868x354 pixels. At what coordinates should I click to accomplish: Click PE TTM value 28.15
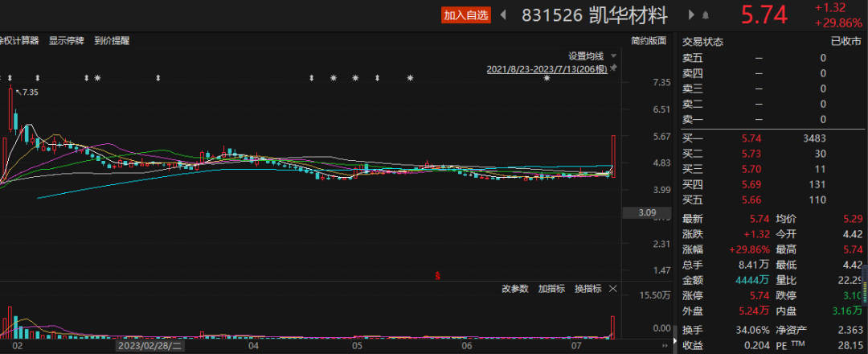tap(851, 346)
